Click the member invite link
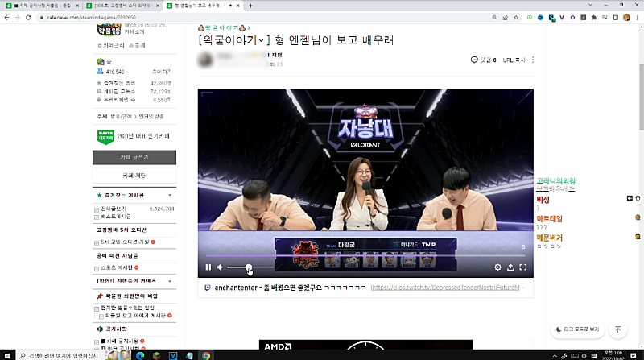644x360 pixels. (x=162, y=72)
